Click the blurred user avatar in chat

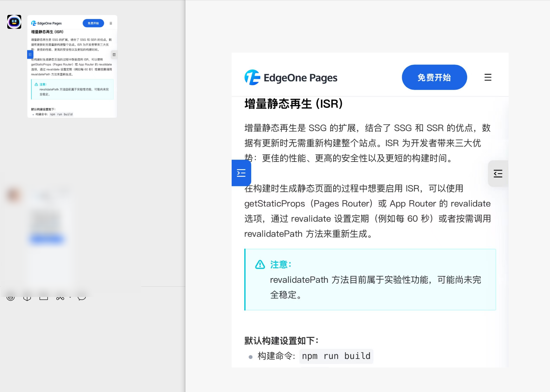[14, 195]
